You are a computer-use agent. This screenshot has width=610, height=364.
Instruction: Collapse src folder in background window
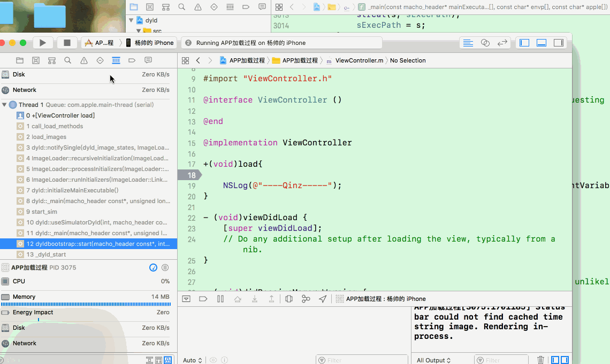point(139,30)
